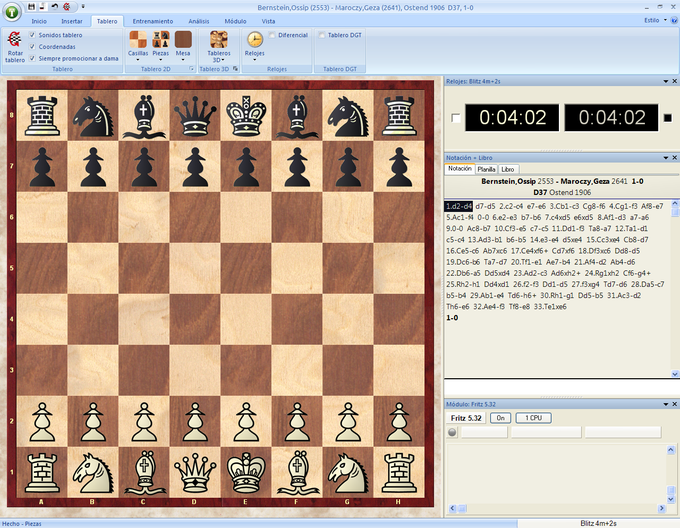Expand the Piezas dropdown arrow

[x=160, y=60]
